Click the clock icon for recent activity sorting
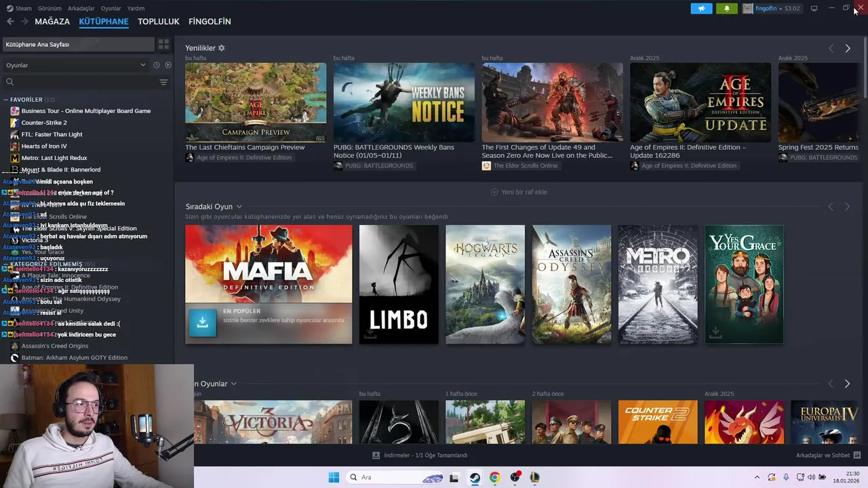 [x=156, y=65]
